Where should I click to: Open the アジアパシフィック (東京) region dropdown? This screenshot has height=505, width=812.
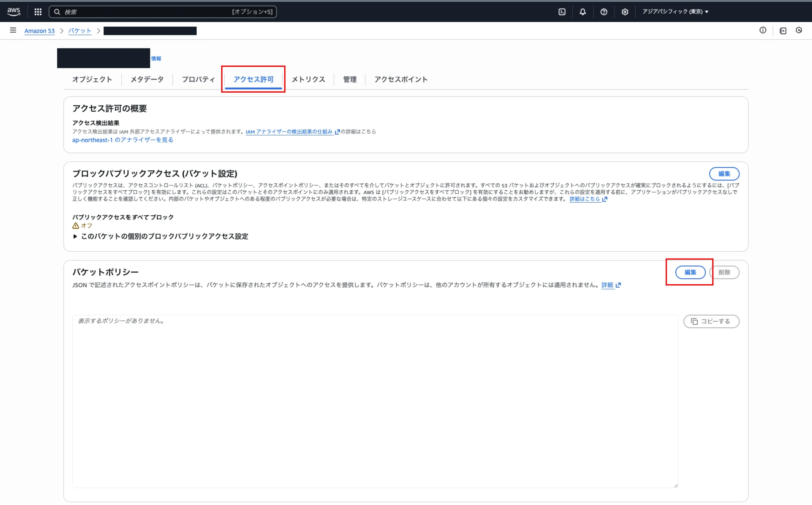pyautogui.click(x=675, y=12)
